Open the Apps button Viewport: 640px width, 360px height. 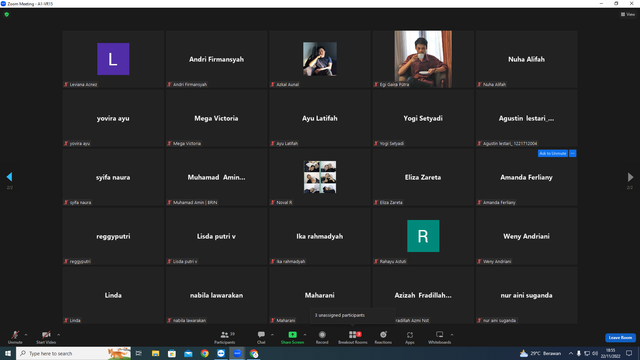tap(410, 337)
